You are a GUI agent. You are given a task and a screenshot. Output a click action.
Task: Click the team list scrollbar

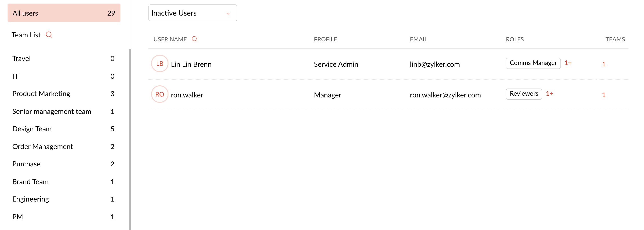click(130, 138)
